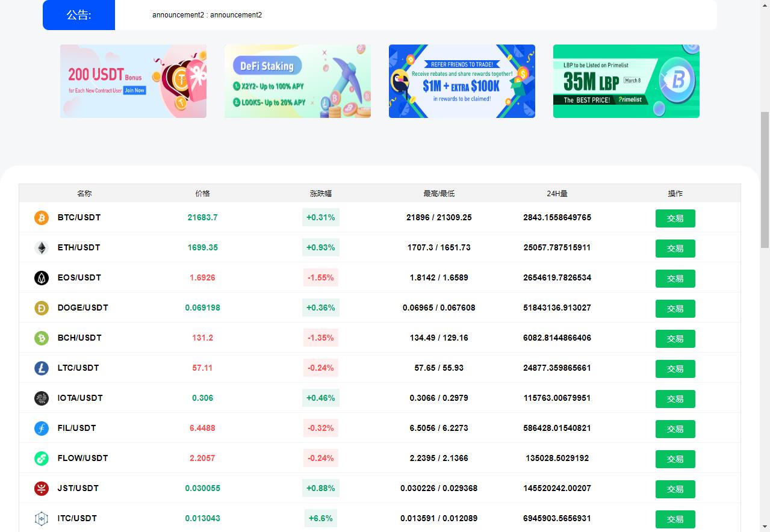
Task: Click the Bitcoin coin icon
Action: pos(42,217)
